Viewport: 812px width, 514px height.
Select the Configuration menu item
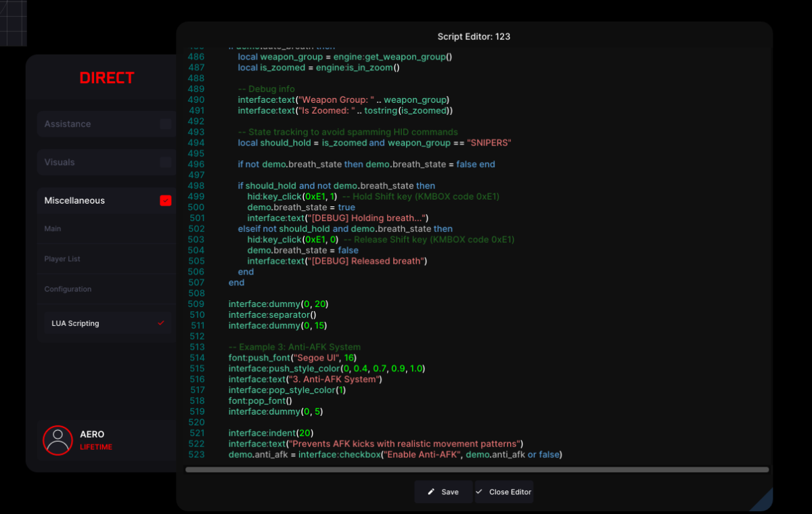tap(68, 289)
